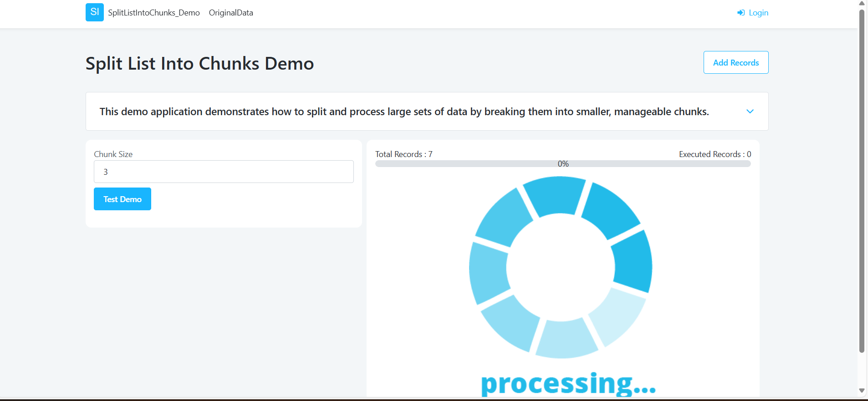Click the Login arrow icon
The height and width of the screenshot is (401, 868).
(x=741, y=13)
